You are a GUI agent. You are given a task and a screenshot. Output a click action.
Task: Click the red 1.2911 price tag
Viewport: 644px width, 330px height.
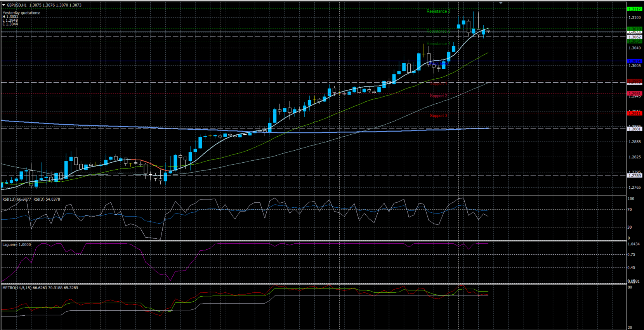(x=635, y=113)
